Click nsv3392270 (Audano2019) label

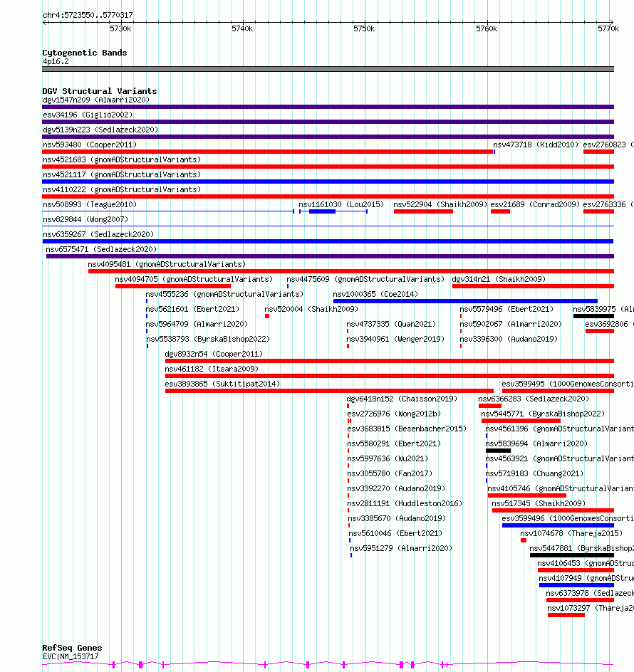tap(396, 488)
